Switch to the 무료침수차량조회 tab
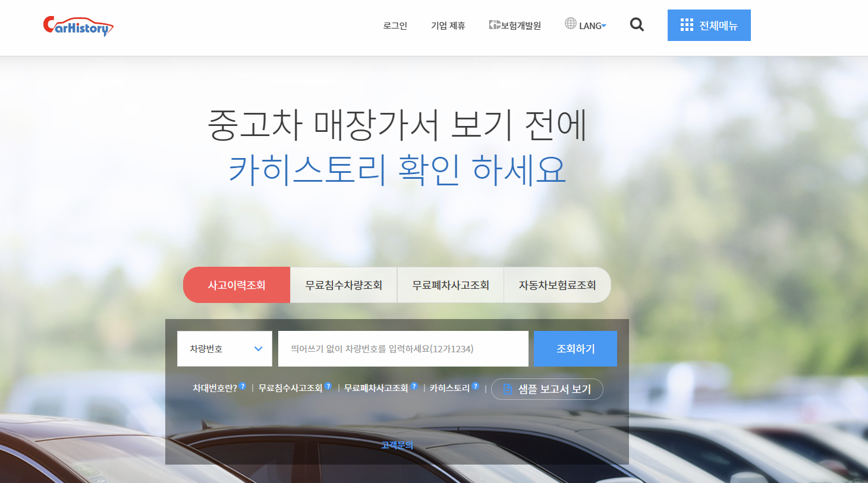 coord(343,285)
